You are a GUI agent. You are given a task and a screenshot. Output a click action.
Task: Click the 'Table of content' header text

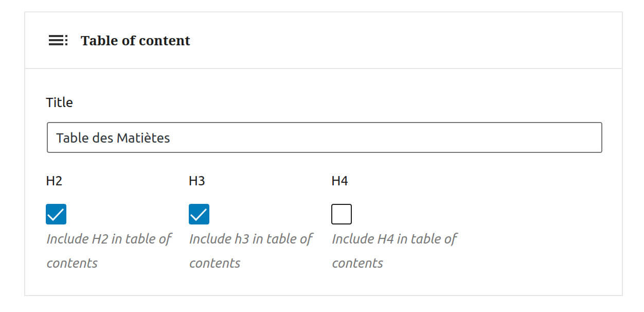135,40
